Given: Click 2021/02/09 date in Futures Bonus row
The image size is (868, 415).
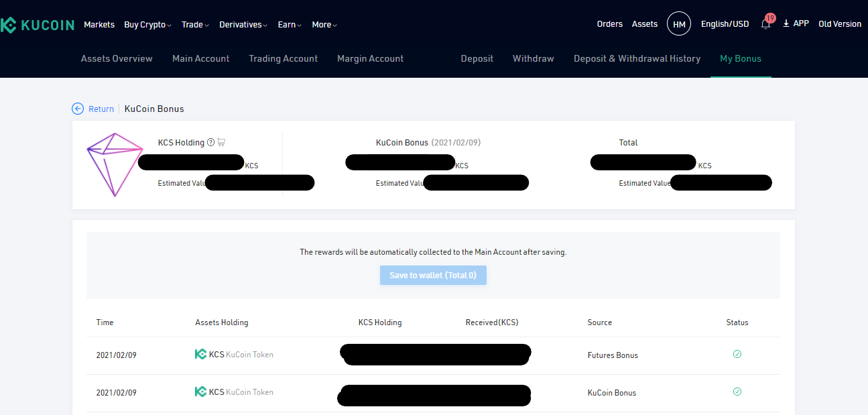Looking at the screenshot, I should [117, 355].
